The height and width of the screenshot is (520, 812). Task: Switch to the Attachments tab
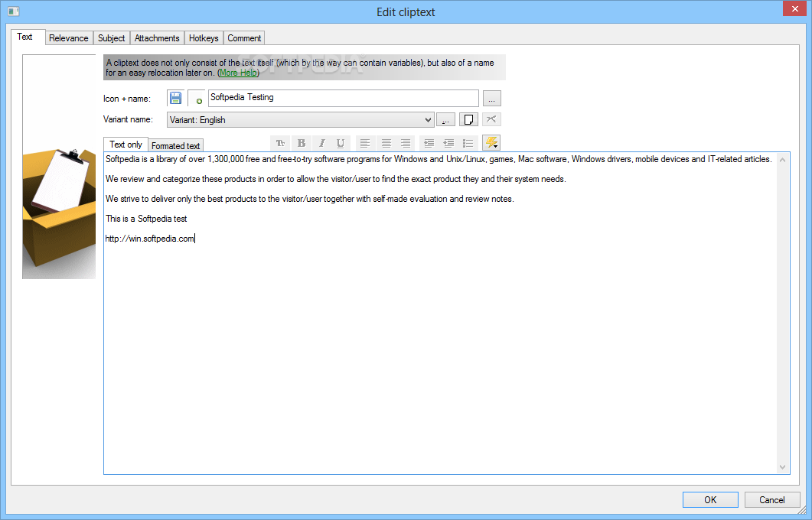pyautogui.click(x=157, y=37)
